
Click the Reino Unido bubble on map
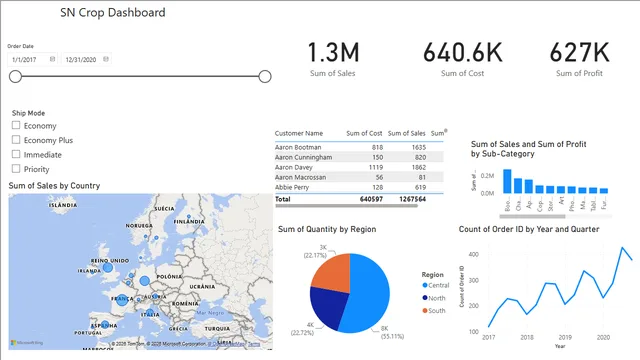click(108, 268)
